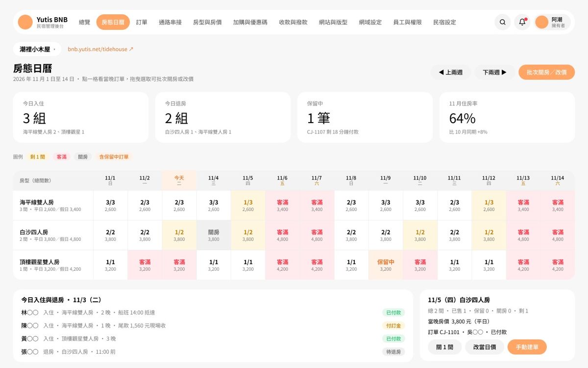Open the 網站與版型 tab
Viewport: 588px width, 368px height.
pos(333,22)
